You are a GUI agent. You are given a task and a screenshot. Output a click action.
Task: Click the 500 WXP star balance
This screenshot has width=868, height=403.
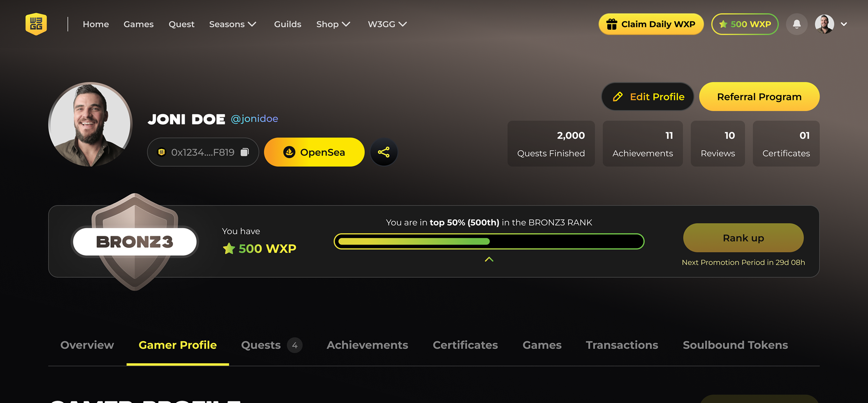745,24
